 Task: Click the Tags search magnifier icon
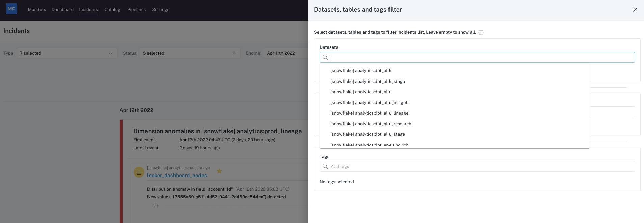click(325, 166)
